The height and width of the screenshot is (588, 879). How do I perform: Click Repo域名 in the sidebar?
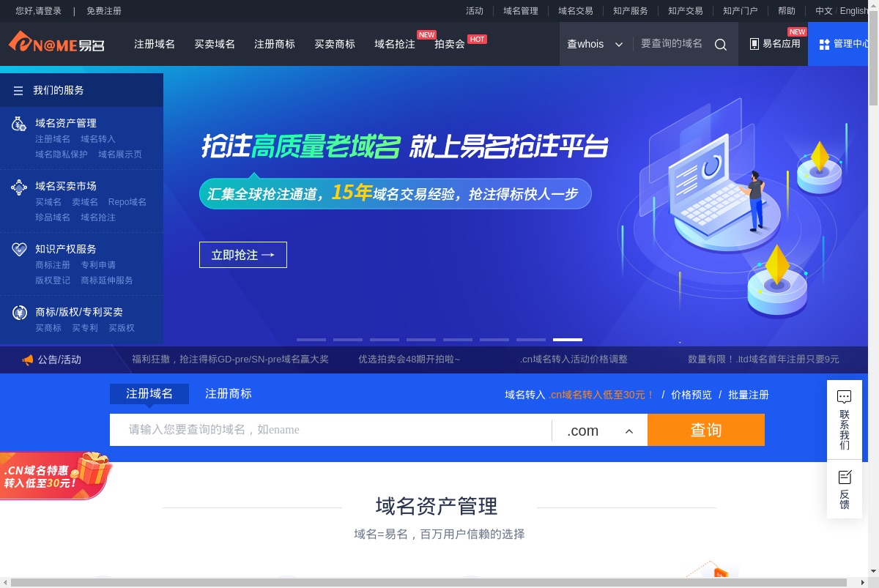click(127, 202)
